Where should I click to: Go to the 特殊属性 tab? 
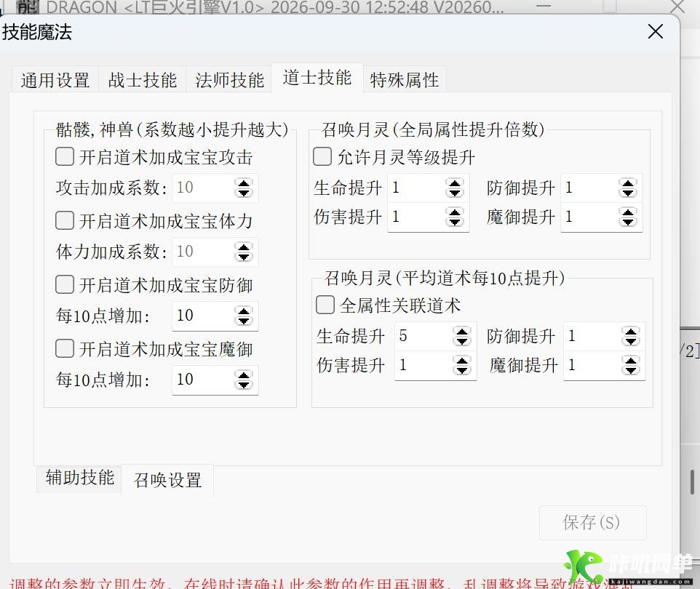point(405,80)
